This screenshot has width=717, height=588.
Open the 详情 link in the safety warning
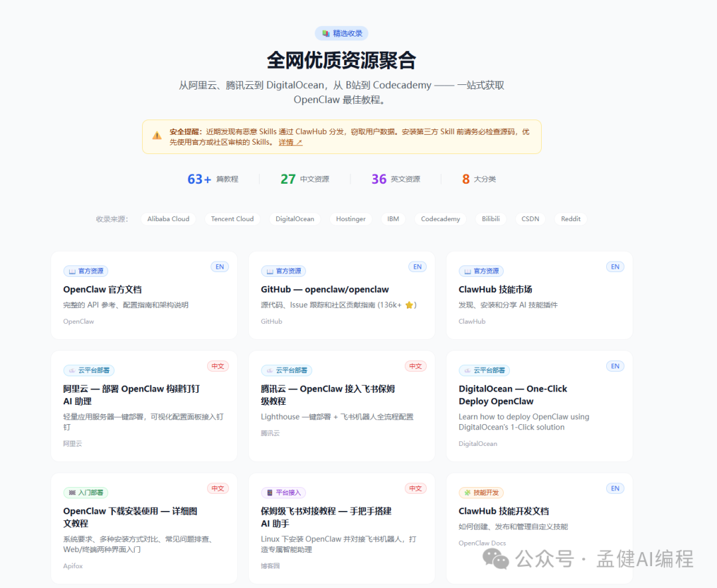pyautogui.click(x=290, y=142)
